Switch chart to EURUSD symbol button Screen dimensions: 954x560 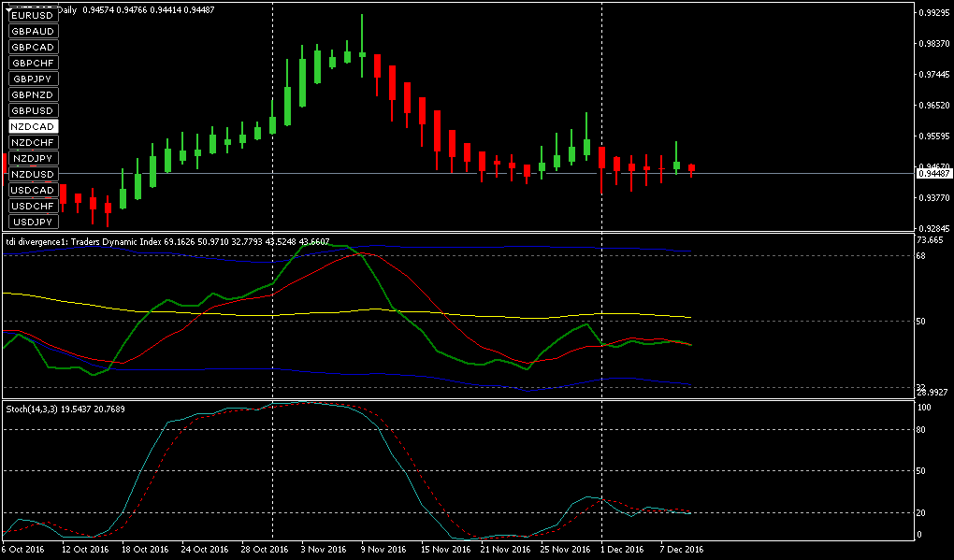34,15
